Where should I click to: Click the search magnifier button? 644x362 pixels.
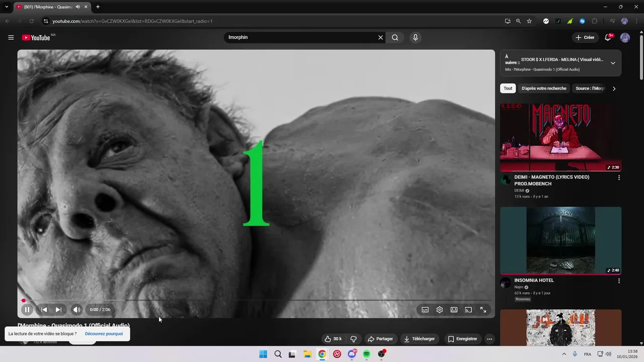pos(395,37)
